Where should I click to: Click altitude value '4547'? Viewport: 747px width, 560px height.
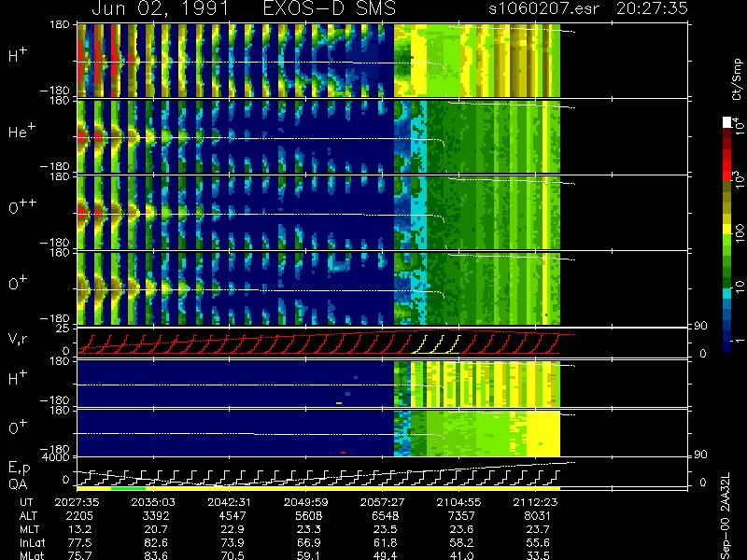click(233, 516)
